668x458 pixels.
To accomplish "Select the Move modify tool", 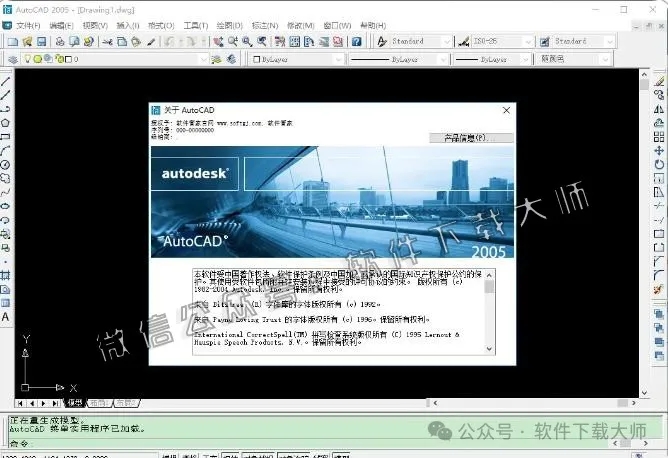I will coord(659,150).
